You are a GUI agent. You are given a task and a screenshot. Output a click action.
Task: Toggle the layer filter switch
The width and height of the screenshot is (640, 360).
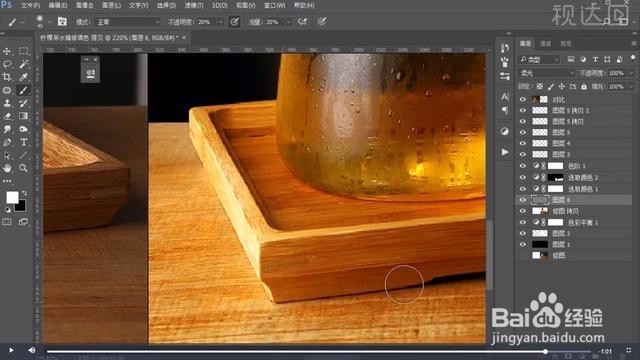pyautogui.click(x=633, y=58)
